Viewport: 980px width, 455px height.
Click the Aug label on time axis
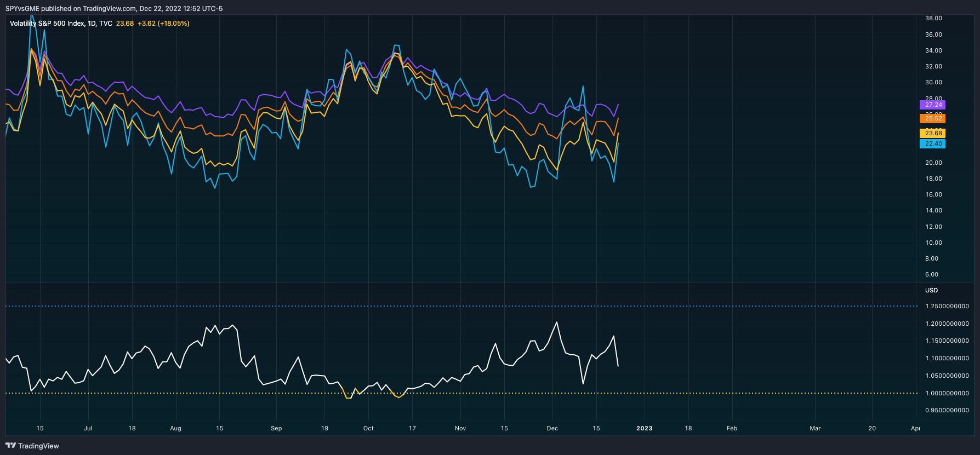pyautogui.click(x=175, y=428)
